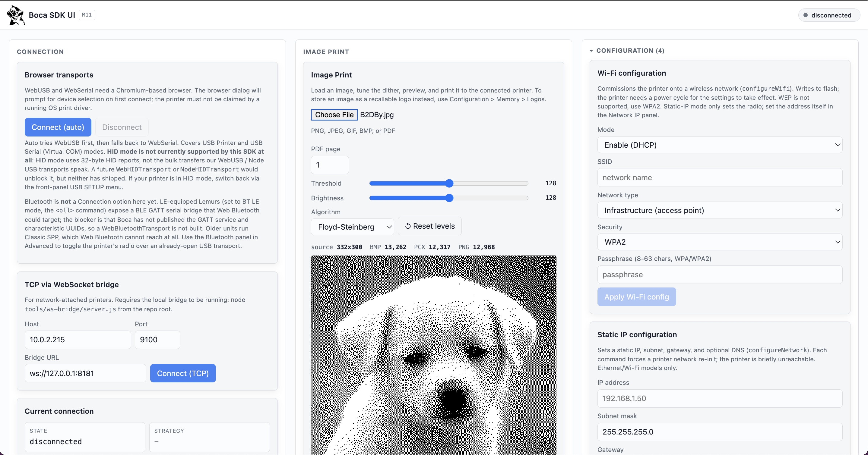Click the Wi-Fi passphrase input field

tap(720, 275)
